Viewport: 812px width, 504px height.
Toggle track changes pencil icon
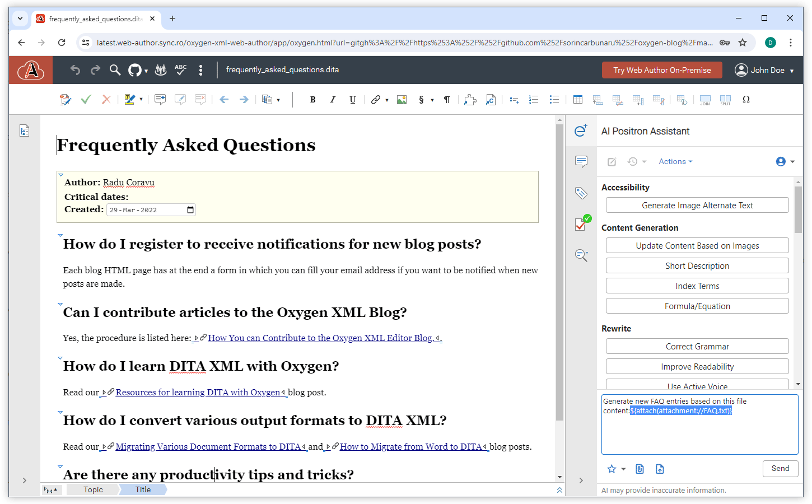click(x=66, y=100)
